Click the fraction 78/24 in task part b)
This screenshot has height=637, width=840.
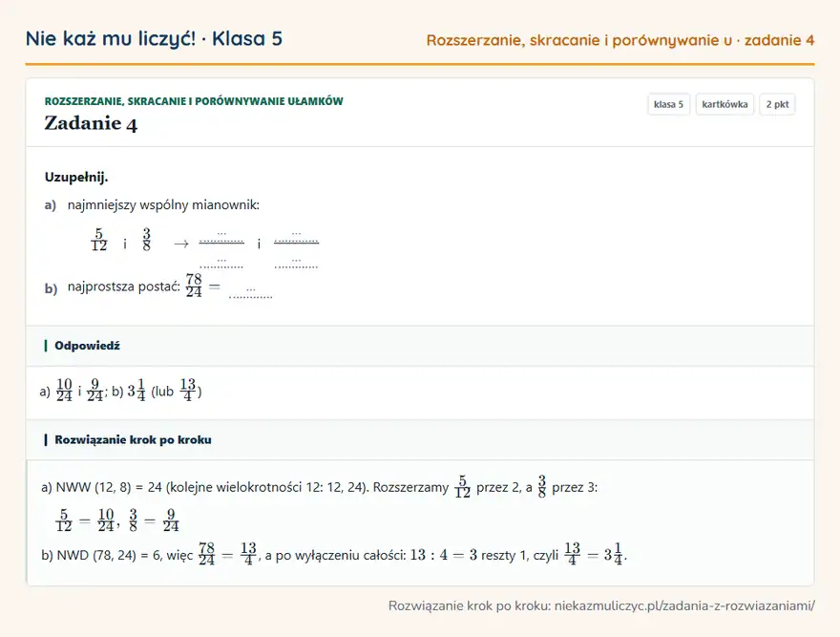(194, 286)
